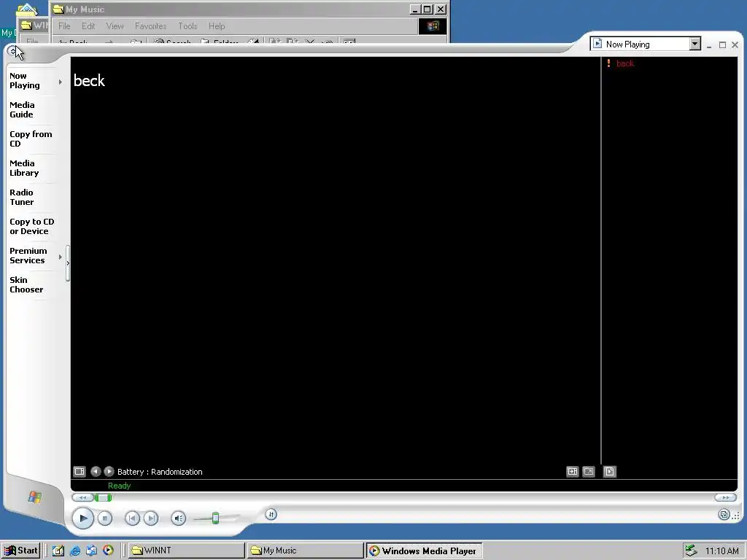Viewport: 747px width, 560px height.
Task: Select the previous visualization
Action: [x=96, y=472]
